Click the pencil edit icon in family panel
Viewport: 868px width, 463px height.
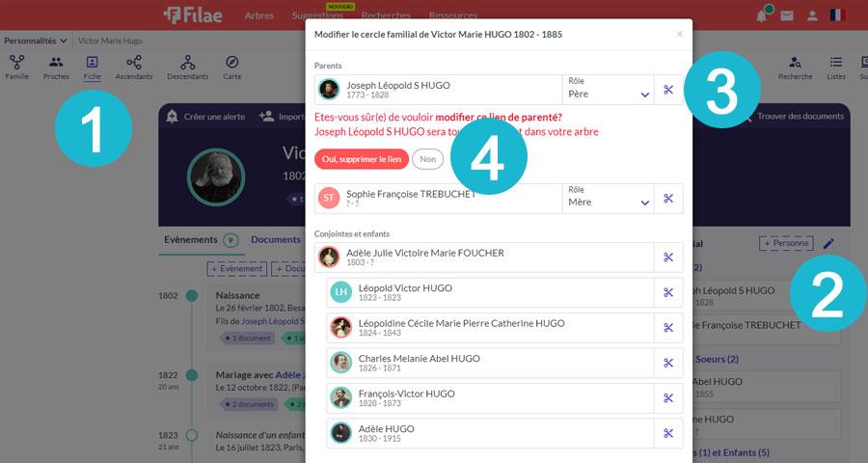828,244
